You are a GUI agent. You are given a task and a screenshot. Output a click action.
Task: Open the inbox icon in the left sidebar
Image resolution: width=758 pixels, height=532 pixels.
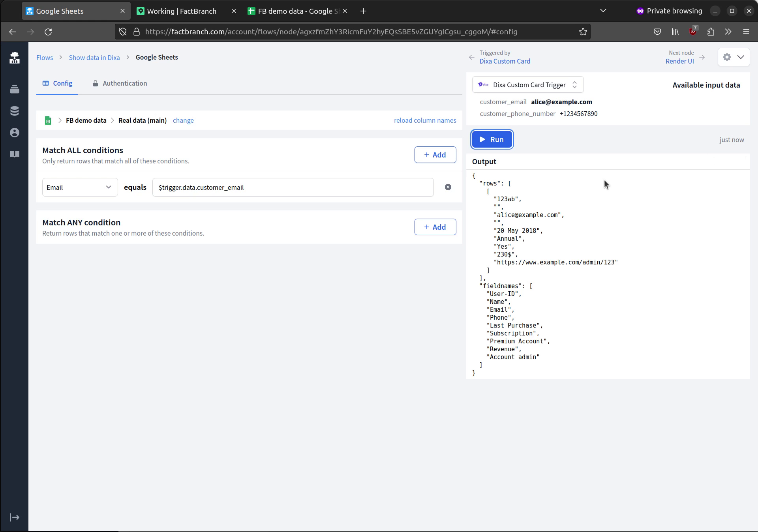(15, 90)
